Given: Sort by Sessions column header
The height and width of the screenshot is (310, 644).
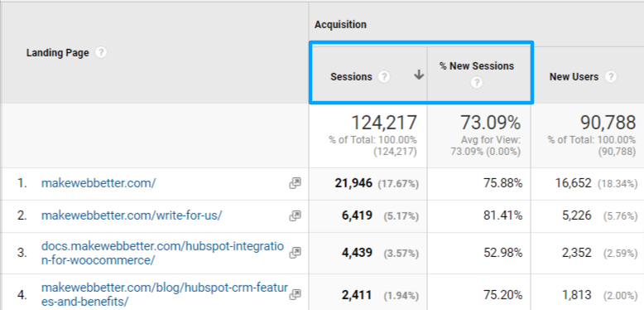Looking at the screenshot, I should click(x=351, y=77).
